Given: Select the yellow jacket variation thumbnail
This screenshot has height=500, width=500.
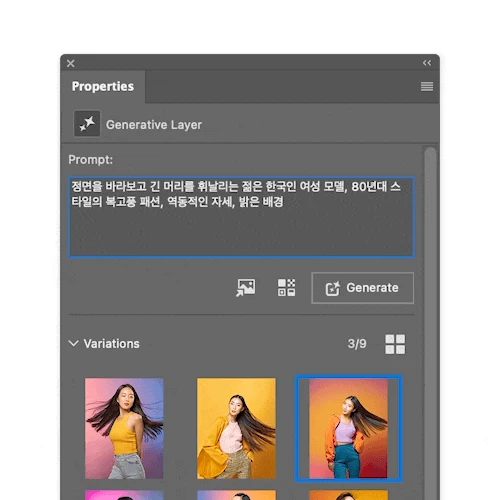Looking at the screenshot, I should click(236, 428).
